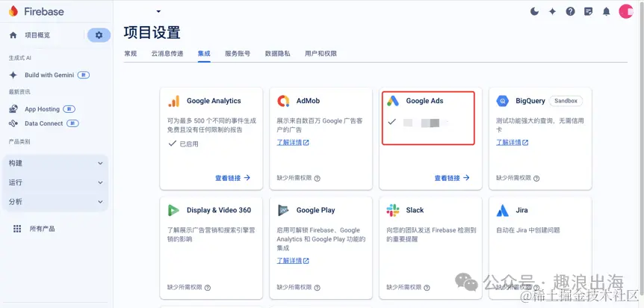Go to 项目概览 in sidebar
This screenshot has width=644, height=308.
click(37, 35)
